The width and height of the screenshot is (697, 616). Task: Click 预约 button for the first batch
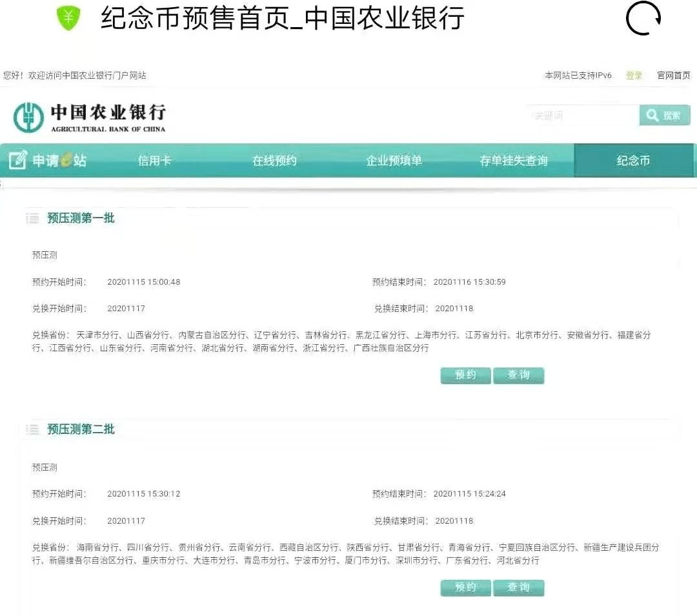[465, 375]
